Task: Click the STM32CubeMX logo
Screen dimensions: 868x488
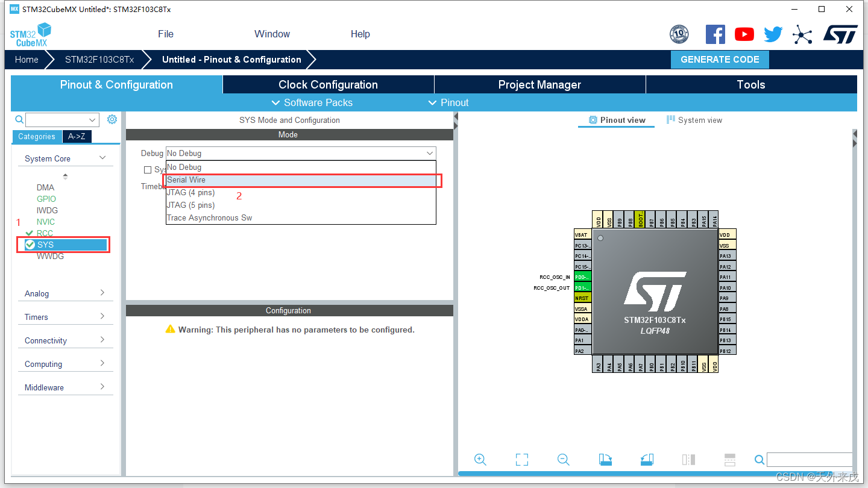Action: pyautogui.click(x=31, y=35)
